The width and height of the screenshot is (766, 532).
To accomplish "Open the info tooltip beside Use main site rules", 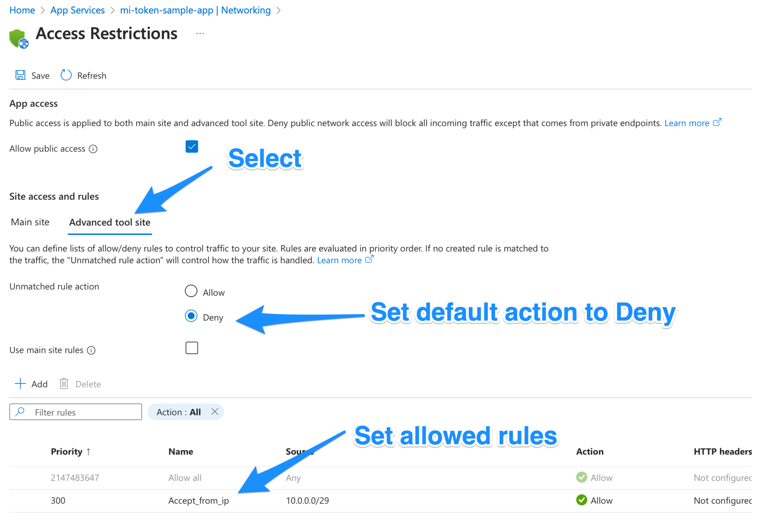I will (x=91, y=350).
